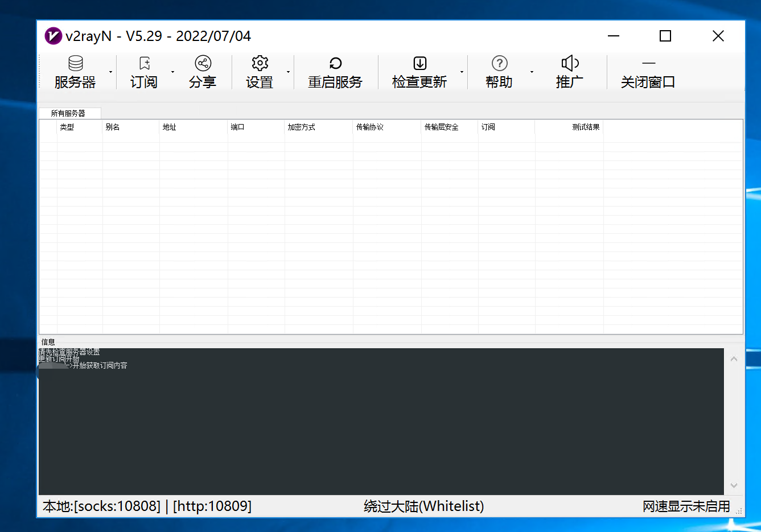Click the window resize grip in status bar
The width and height of the screenshot is (761, 532).
[739, 511]
